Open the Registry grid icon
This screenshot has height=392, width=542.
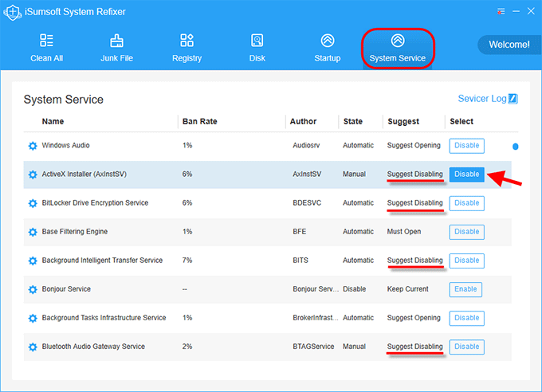[187, 40]
